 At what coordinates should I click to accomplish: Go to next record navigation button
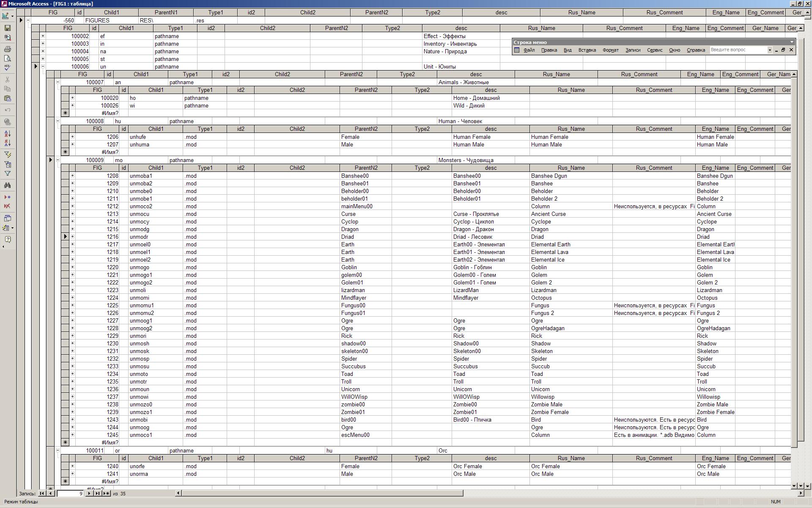89,493
